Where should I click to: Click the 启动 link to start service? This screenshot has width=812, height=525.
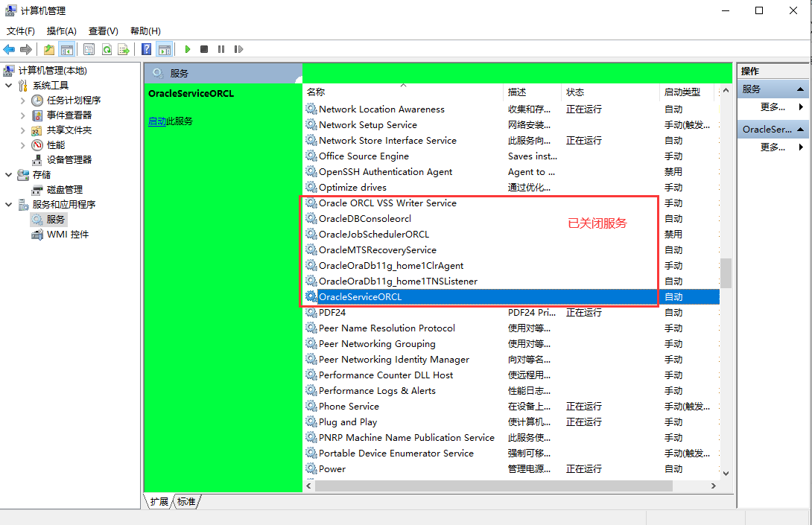pos(157,121)
